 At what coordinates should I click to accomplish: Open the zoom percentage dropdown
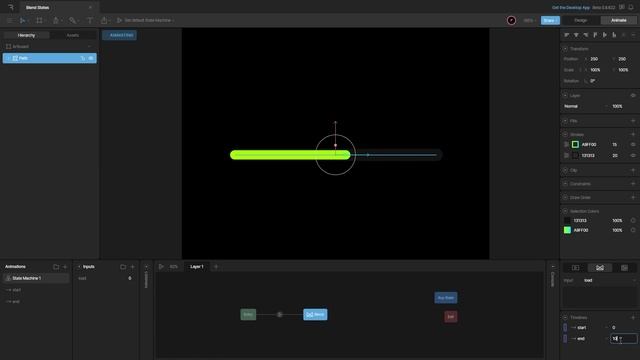coord(529,20)
